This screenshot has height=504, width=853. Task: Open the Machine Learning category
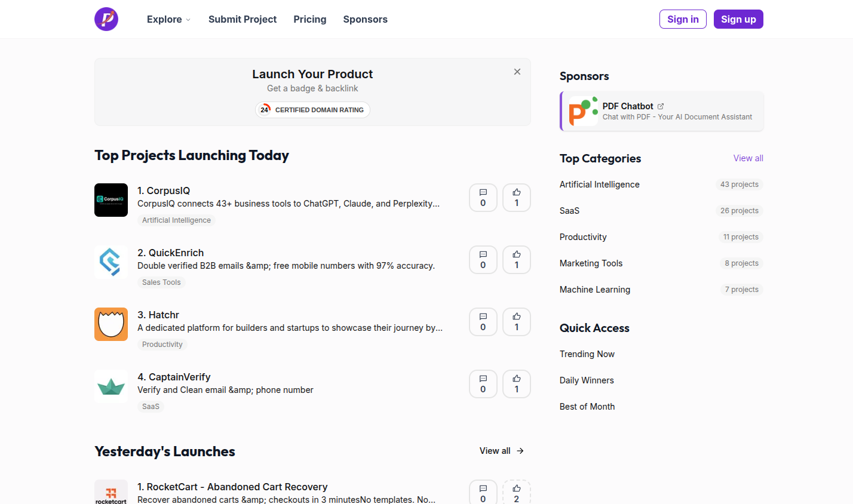point(595,290)
